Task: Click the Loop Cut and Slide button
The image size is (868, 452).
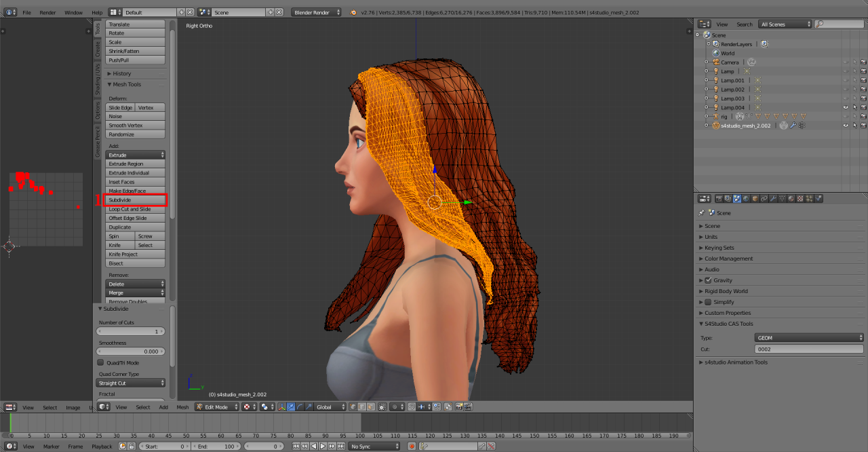Action: coord(136,209)
